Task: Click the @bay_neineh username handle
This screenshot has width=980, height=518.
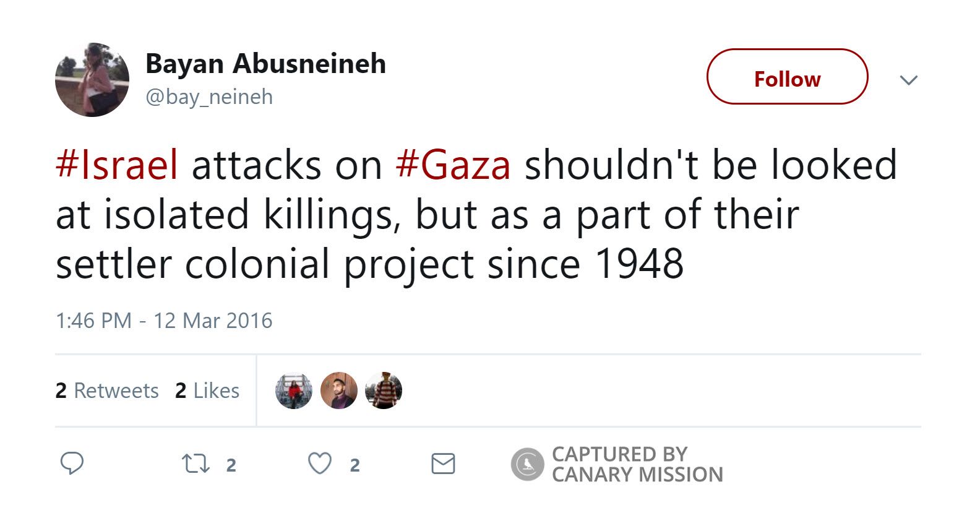Action: coord(208,97)
